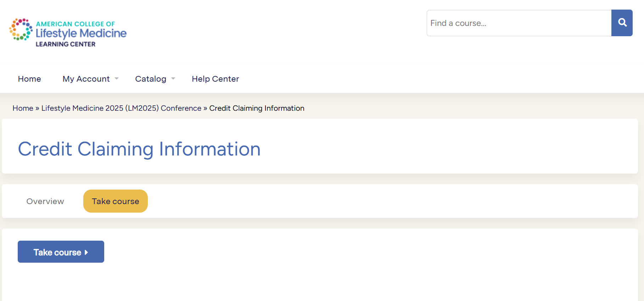Open Lifestyle Medicine 2025 Conference breadcrumb link
644x301 pixels.
tap(121, 108)
